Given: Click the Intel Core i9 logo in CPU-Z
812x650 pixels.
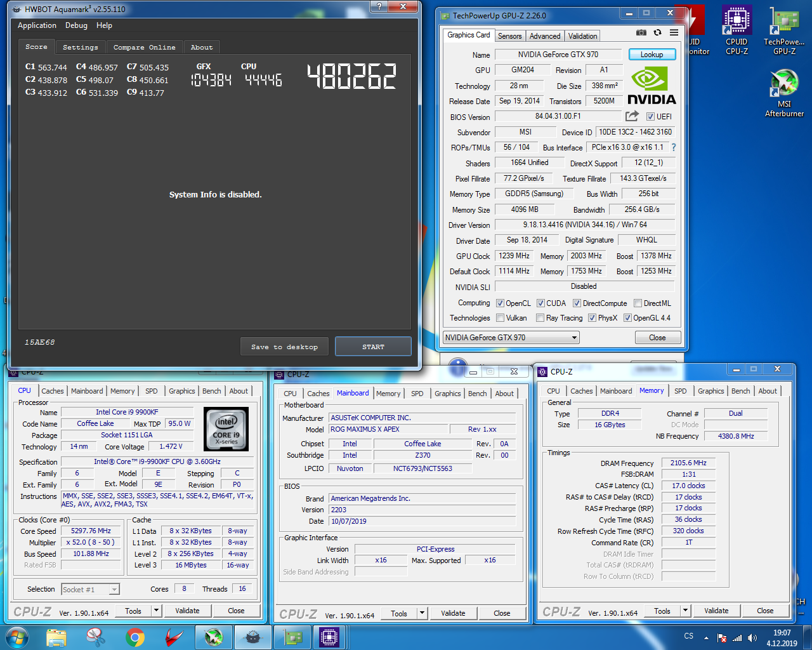Looking at the screenshot, I should (226, 429).
